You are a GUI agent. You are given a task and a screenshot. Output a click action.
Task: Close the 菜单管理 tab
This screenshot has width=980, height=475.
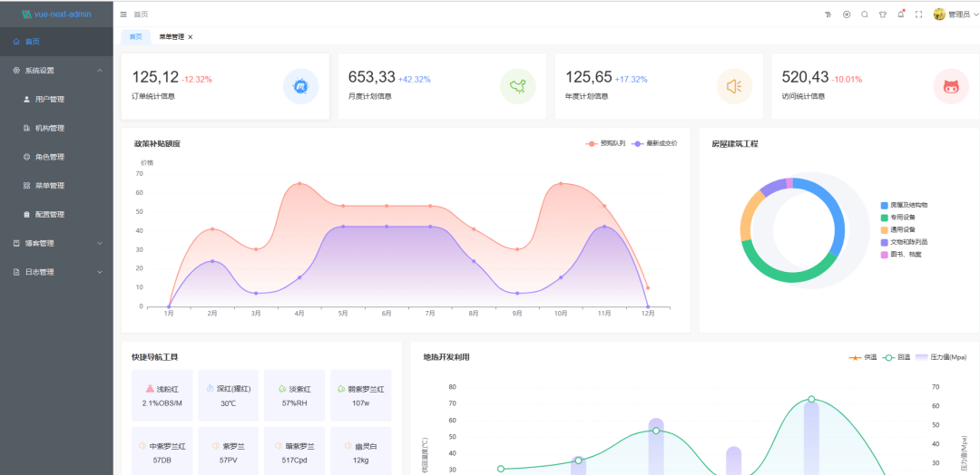pos(191,37)
